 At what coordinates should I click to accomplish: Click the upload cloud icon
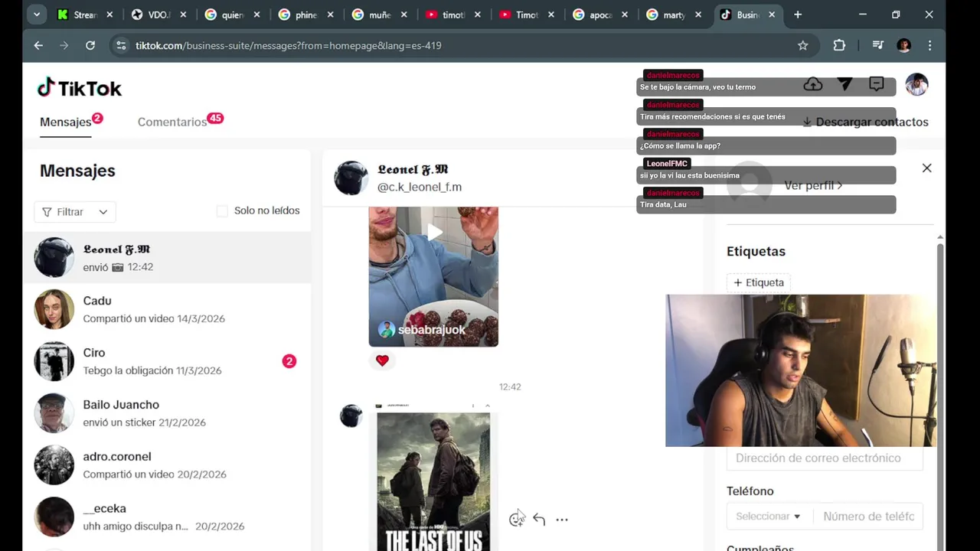(x=813, y=84)
